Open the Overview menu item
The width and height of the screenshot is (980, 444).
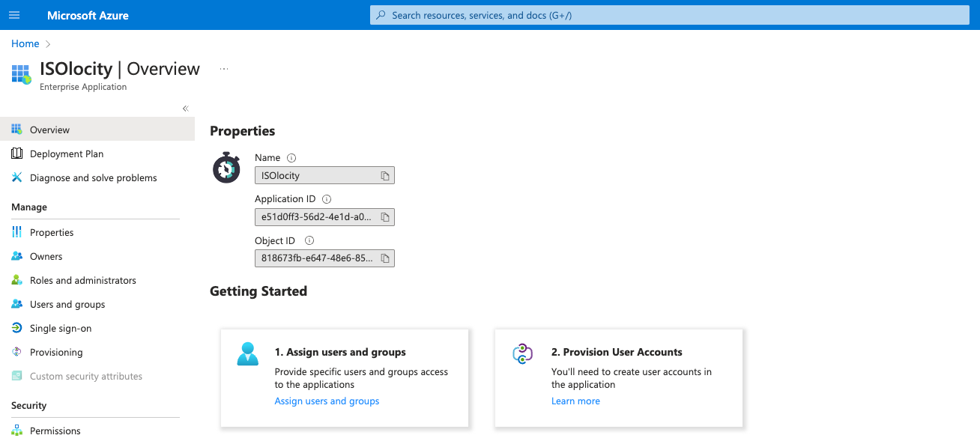pyautogui.click(x=97, y=130)
